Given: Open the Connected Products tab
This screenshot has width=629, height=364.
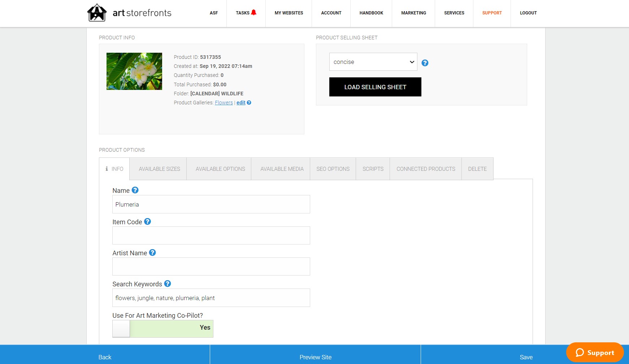Looking at the screenshot, I should [426, 169].
